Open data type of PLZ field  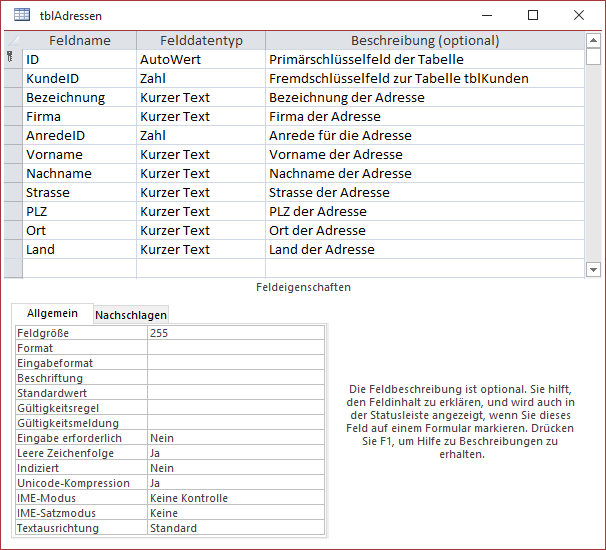pyautogui.click(x=201, y=211)
